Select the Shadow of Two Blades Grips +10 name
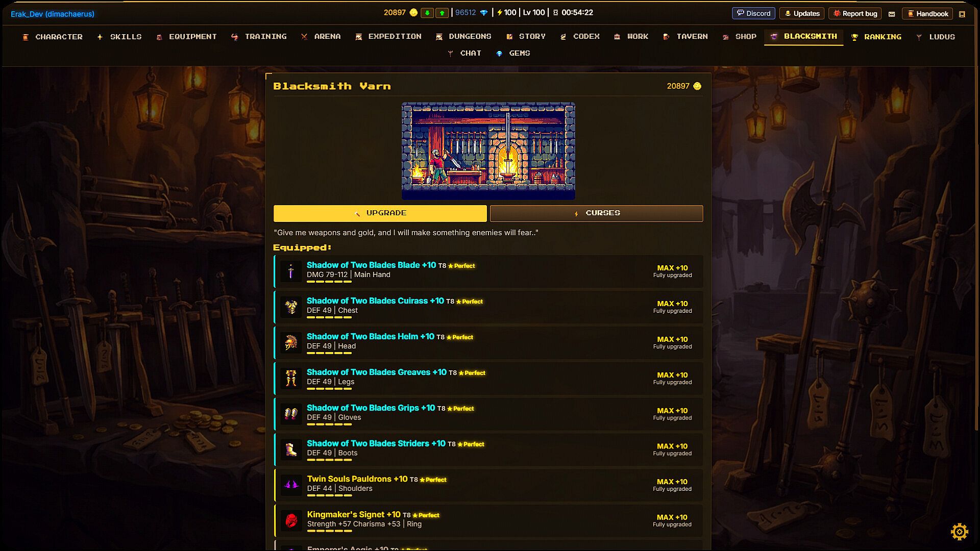This screenshot has height=551, width=980. [371, 408]
